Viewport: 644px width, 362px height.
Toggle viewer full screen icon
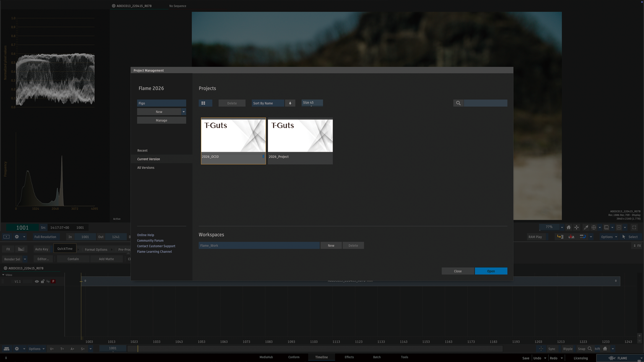pyautogui.click(x=634, y=228)
